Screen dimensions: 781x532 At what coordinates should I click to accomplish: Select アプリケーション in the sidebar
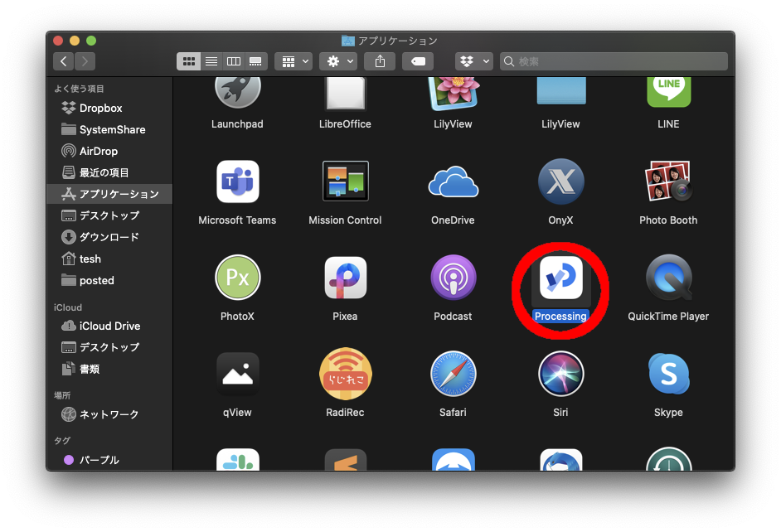point(109,194)
